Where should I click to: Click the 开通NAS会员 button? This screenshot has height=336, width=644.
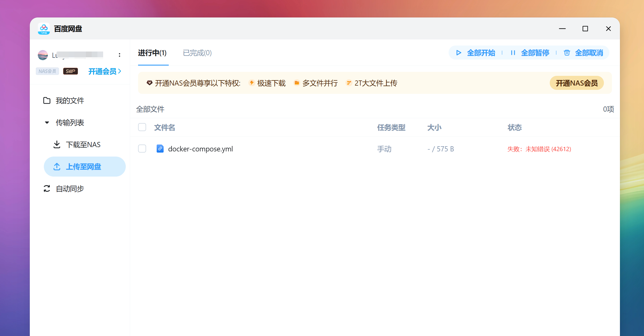577,83
